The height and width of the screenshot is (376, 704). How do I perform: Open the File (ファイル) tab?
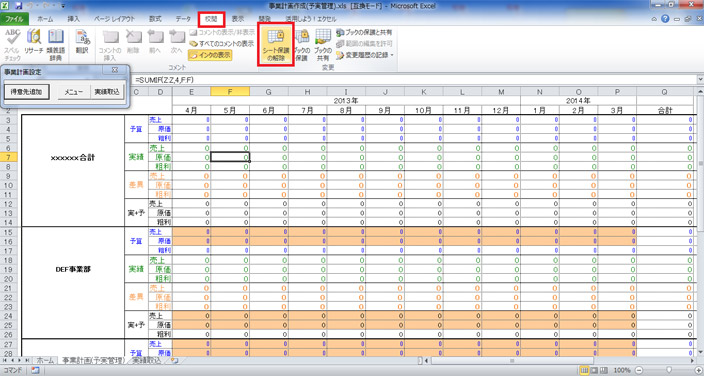click(14, 19)
